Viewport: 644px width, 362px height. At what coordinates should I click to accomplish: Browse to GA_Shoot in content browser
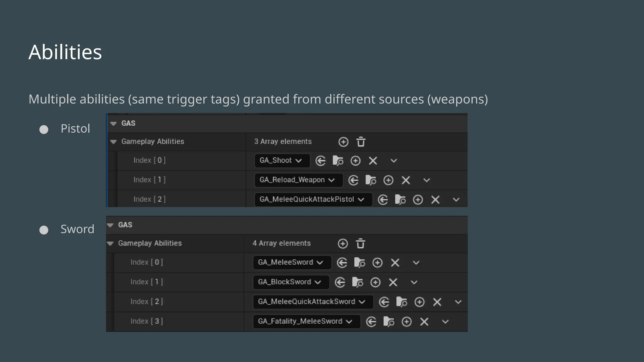point(338,161)
